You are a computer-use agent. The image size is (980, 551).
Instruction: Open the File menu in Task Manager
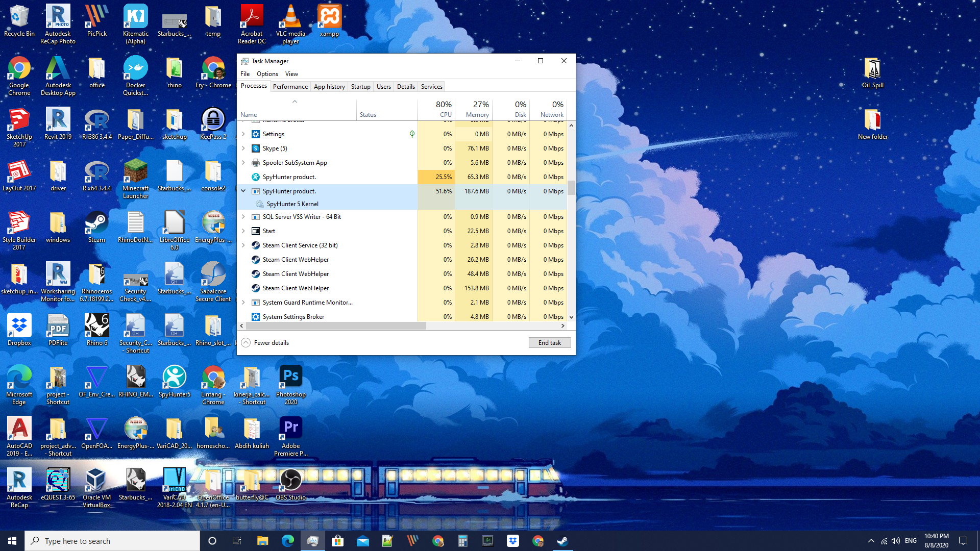[x=245, y=74]
